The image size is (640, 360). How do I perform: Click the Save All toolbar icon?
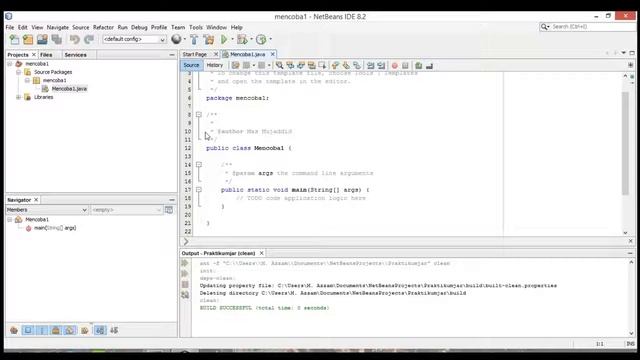click(x=56, y=39)
